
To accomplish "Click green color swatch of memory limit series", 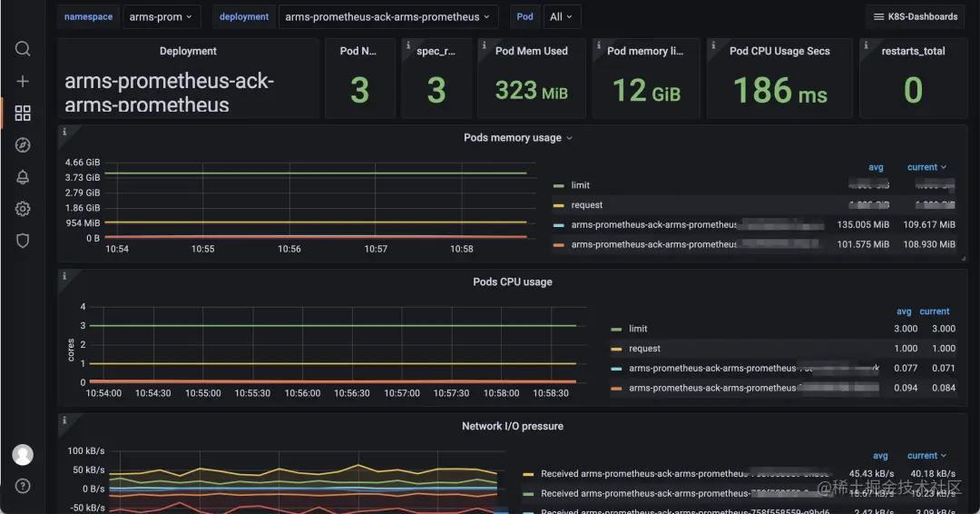I will pyautogui.click(x=559, y=186).
